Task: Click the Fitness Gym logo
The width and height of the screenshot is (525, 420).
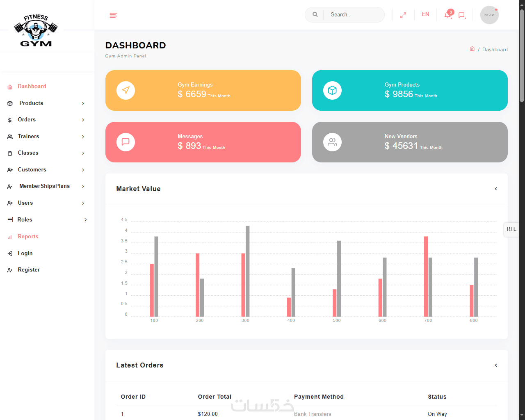Action: (36, 30)
